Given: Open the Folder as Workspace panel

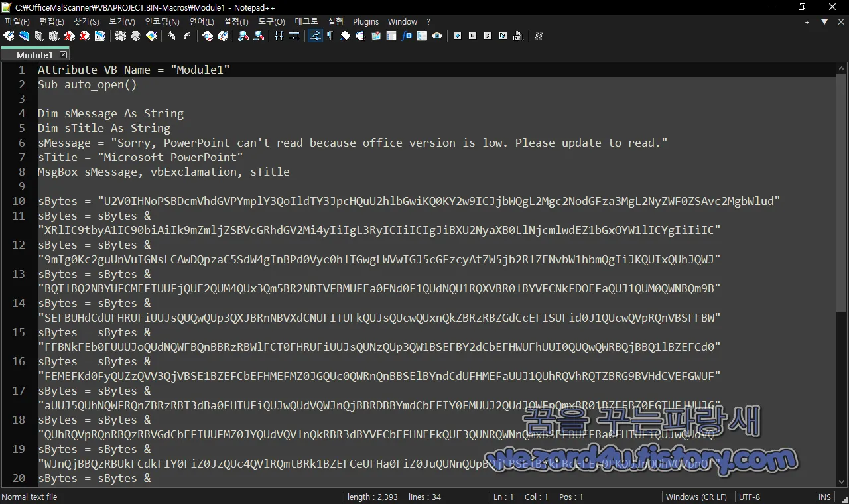Looking at the screenshot, I should 422,36.
